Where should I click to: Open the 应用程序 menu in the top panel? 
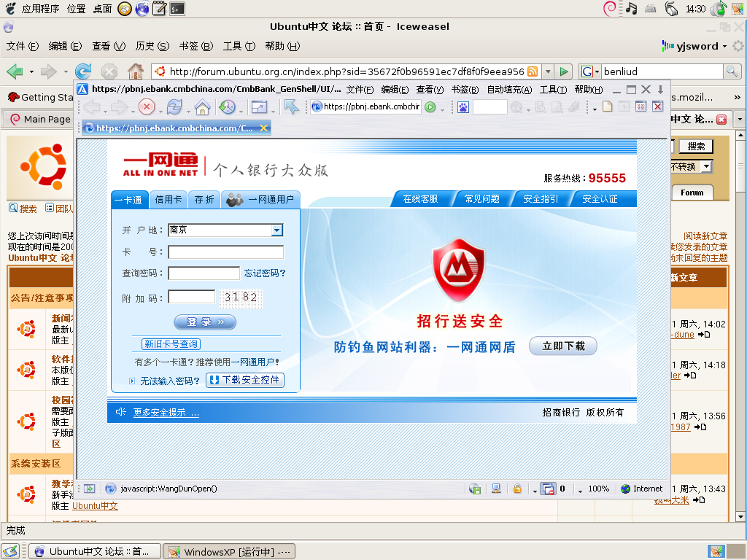(41, 9)
